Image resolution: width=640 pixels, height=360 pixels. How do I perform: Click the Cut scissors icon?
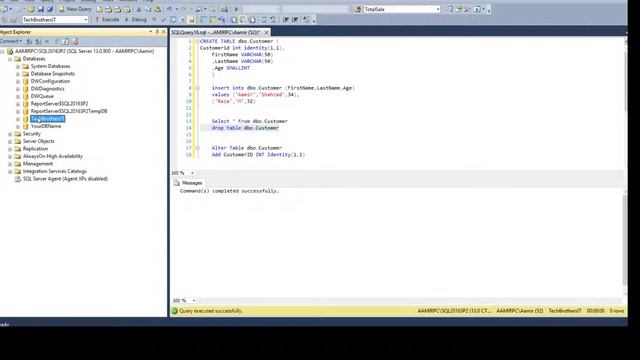pyautogui.click(x=139, y=9)
